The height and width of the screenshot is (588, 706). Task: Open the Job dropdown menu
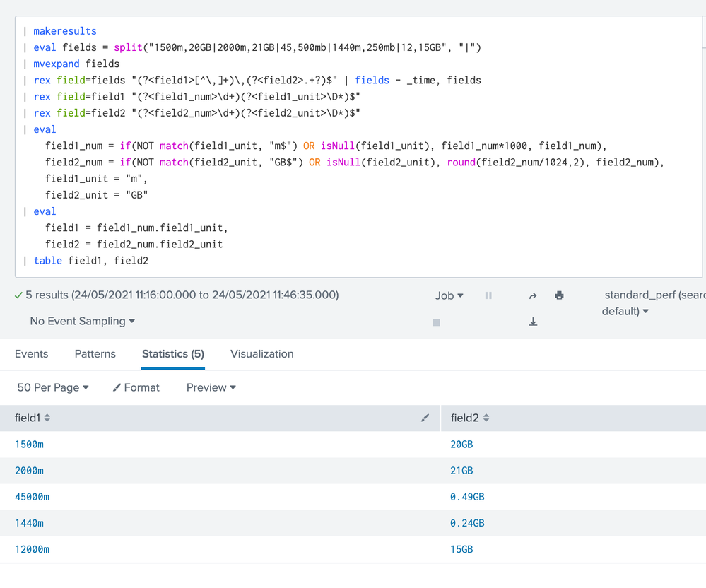pos(449,295)
